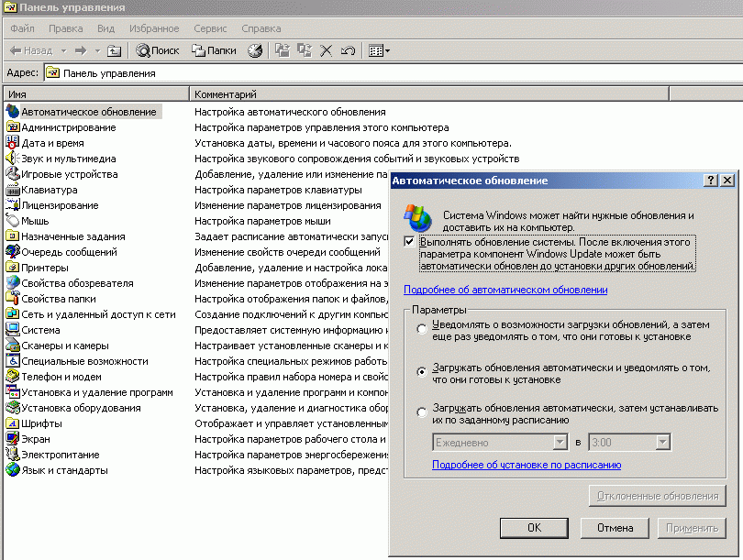Uncheck Выполнять обновление системы checkbox
This screenshot has width=743, height=560.
(x=409, y=242)
